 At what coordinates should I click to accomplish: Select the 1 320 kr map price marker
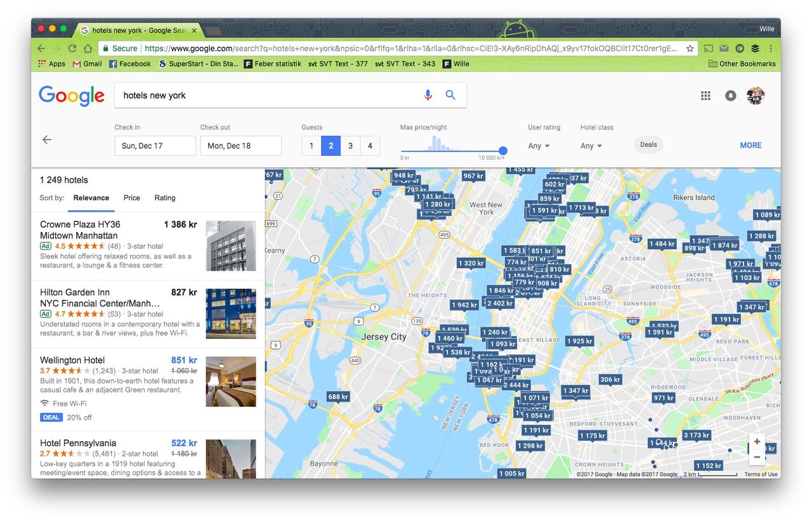pos(471,264)
